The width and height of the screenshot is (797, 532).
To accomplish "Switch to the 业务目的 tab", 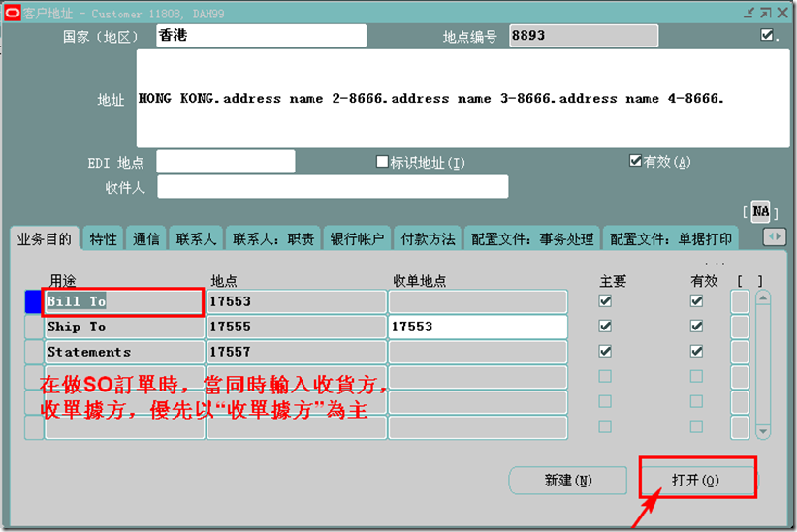I will coord(45,238).
